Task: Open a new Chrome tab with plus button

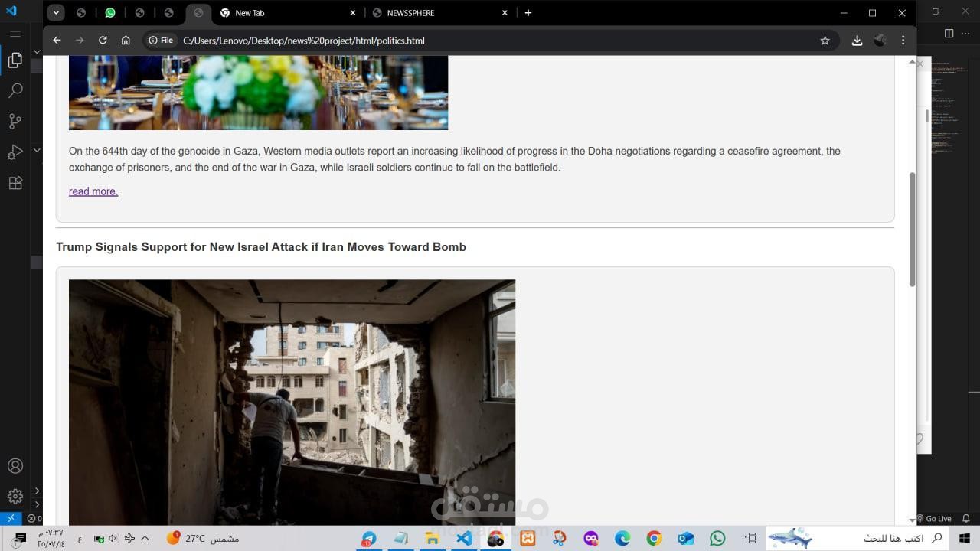Action: [x=528, y=13]
